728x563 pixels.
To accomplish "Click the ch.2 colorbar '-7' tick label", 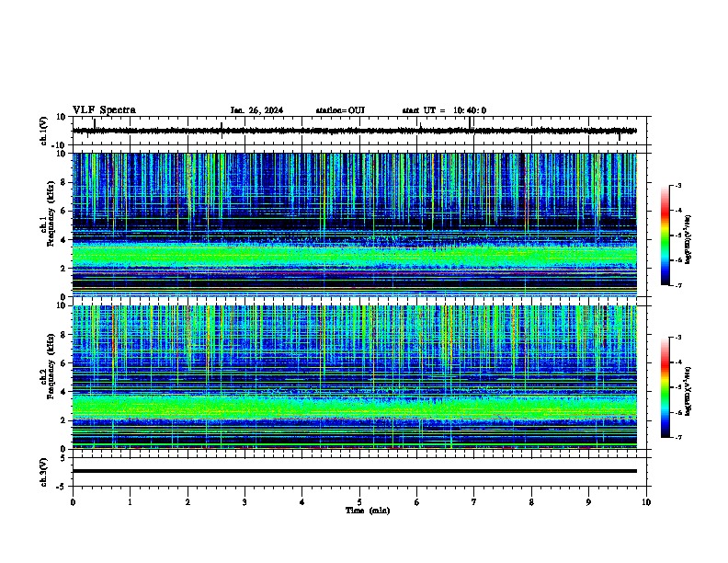I will 678,437.
